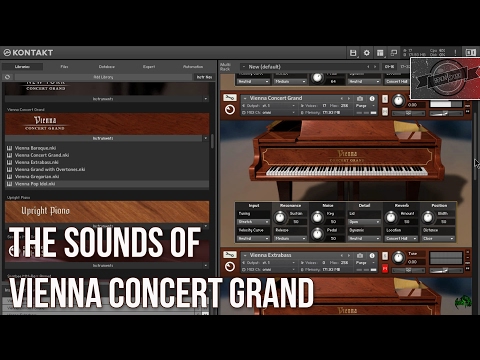Solo the Vienna Extrabass instrument
The width and height of the screenshot is (480, 360).
385,256
